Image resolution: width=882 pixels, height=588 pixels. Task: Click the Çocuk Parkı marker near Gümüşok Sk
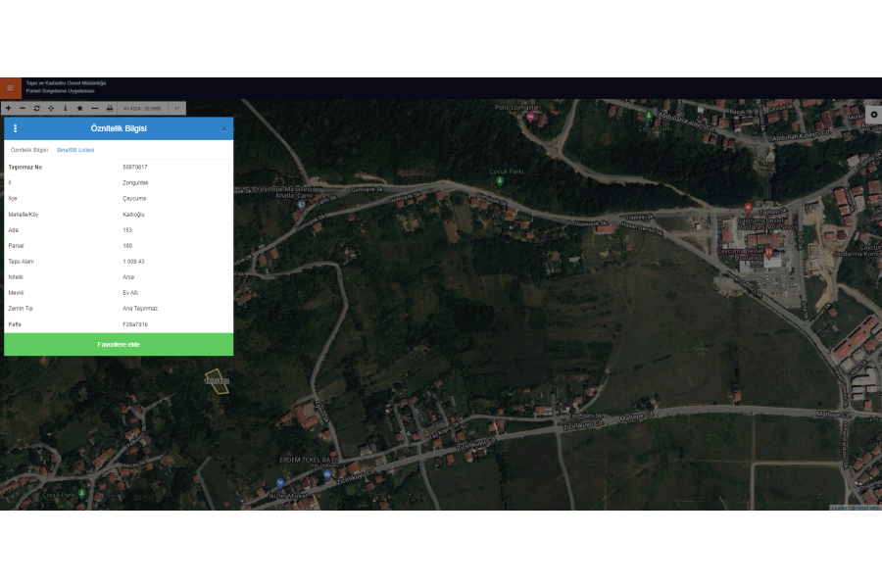(x=500, y=181)
